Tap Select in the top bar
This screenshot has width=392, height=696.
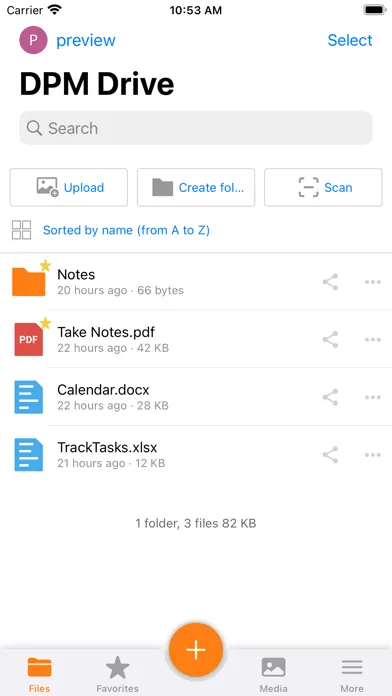(350, 40)
